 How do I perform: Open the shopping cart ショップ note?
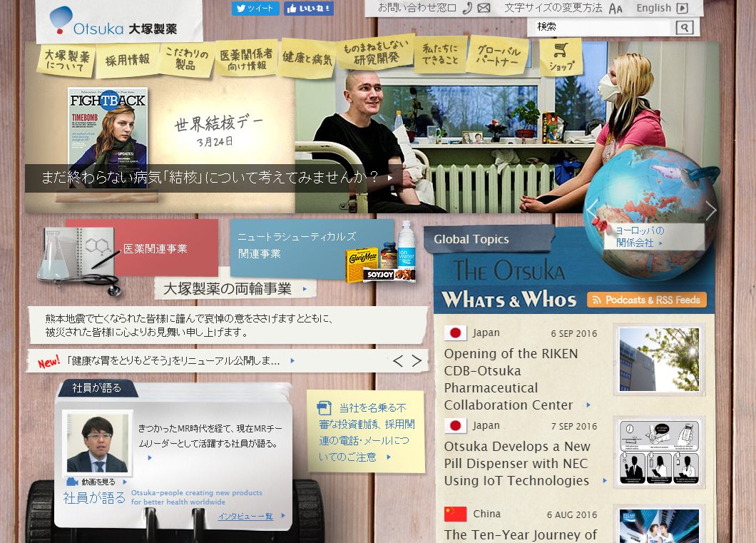(x=561, y=57)
